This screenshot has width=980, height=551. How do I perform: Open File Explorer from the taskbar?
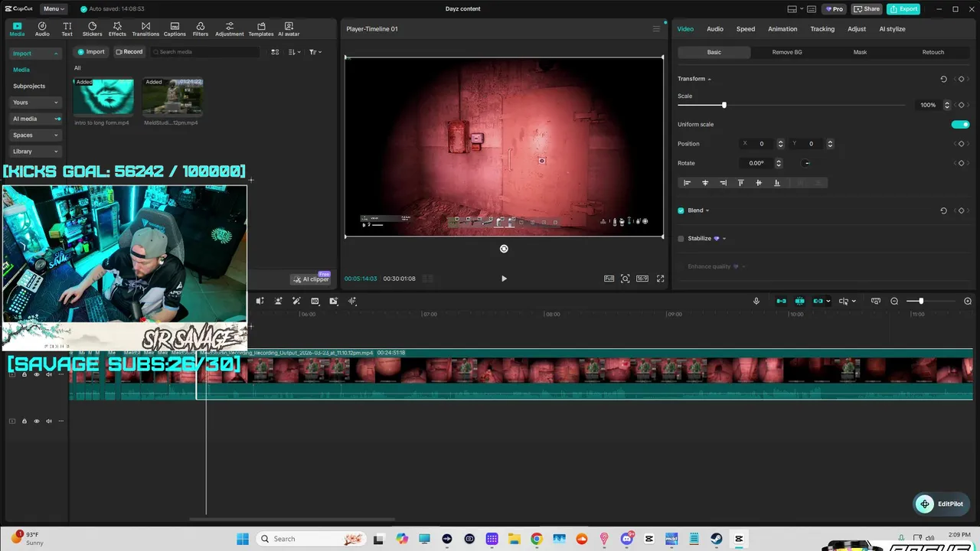click(514, 539)
